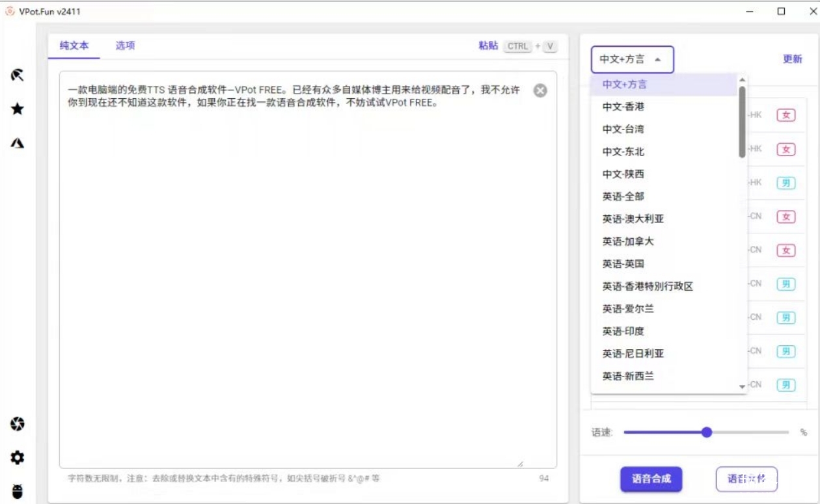
Task: Click the dropdown list scroll-up arrow
Action: (742, 80)
